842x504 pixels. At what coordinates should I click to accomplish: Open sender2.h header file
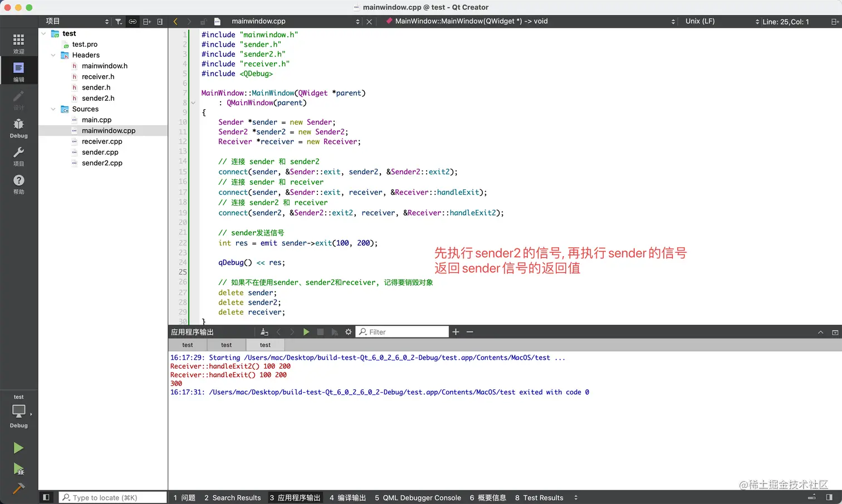click(98, 98)
